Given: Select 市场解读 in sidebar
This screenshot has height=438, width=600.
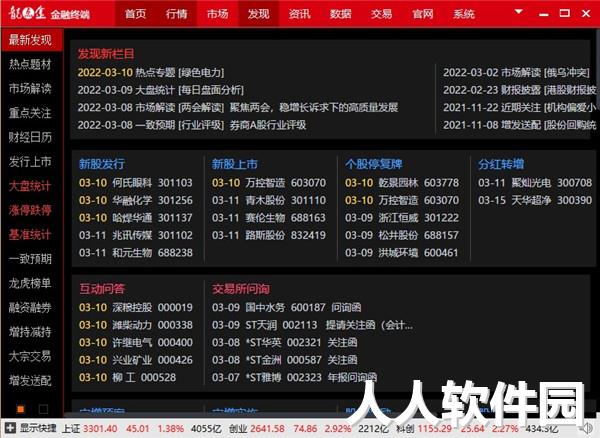Looking at the screenshot, I should point(30,88).
